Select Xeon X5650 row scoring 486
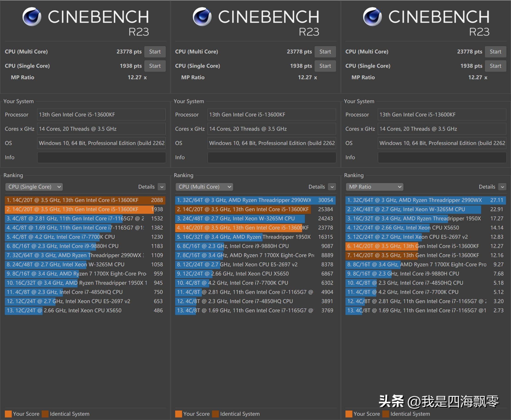This screenshot has height=420, width=511. (x=85, y=310)
